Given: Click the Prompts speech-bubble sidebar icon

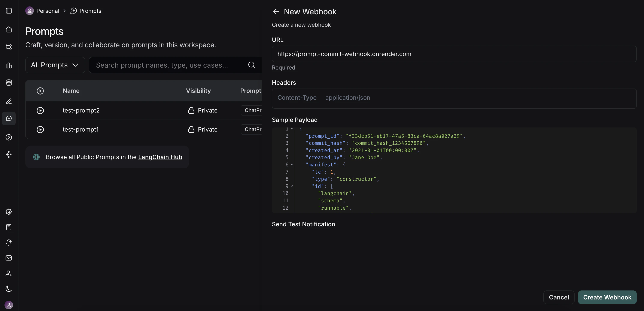Looking at the screenshot, I should [9, 118].
